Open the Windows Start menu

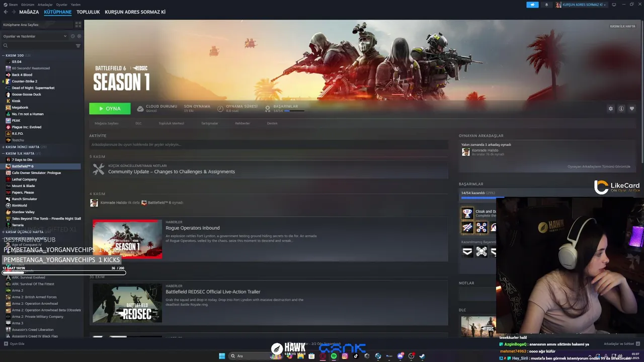click(222, 356)
